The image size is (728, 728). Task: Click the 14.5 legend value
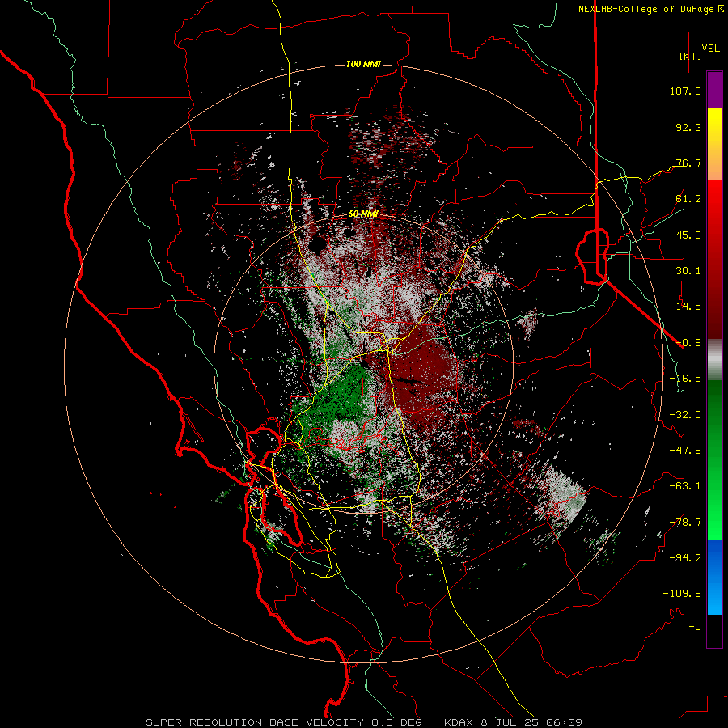(688, 307)
